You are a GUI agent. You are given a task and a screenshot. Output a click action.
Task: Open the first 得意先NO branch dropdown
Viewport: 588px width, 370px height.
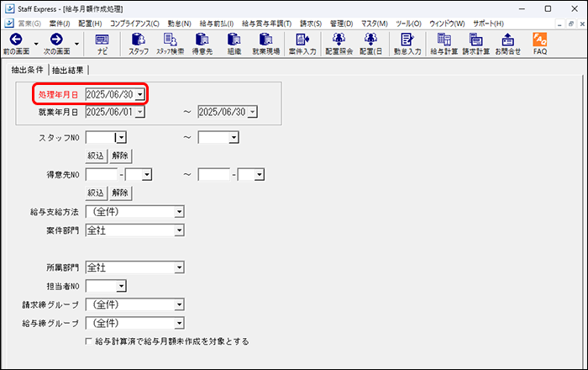[x=147, y=175]
